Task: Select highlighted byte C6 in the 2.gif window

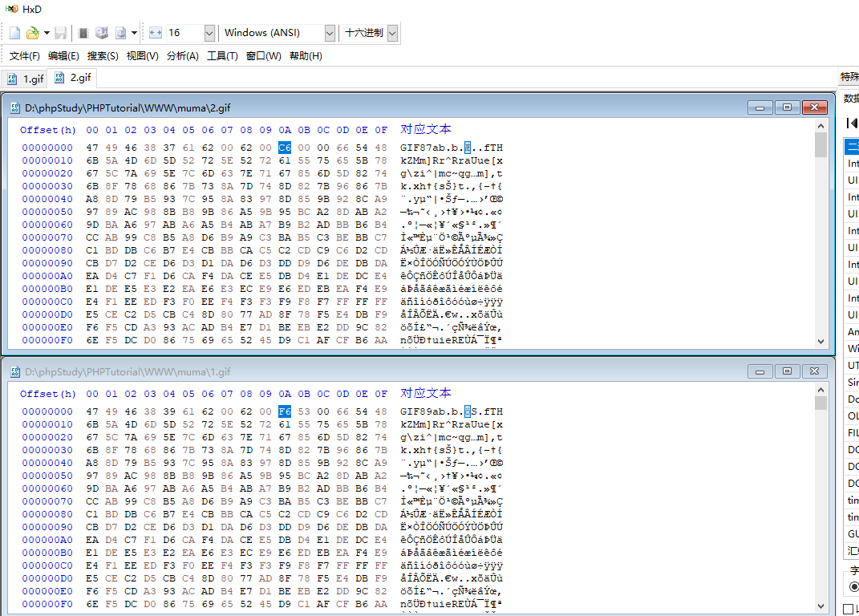Action: pos(285,148)
